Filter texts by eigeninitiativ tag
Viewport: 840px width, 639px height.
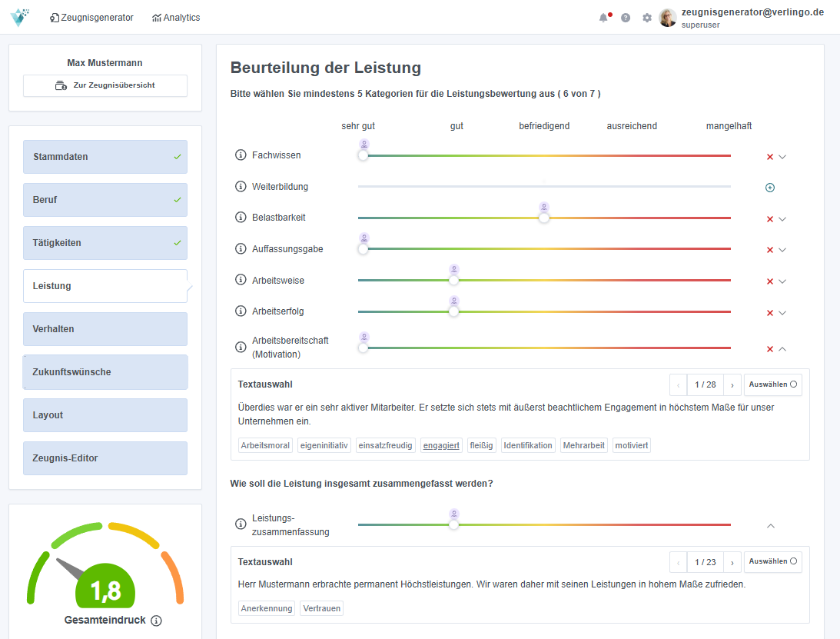[x=324, y=445]
